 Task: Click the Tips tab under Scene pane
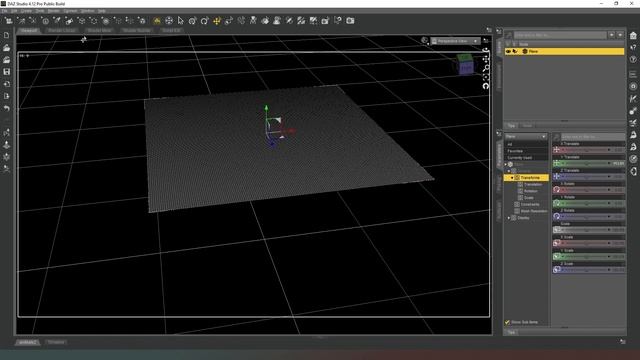(x=511, y=126)
